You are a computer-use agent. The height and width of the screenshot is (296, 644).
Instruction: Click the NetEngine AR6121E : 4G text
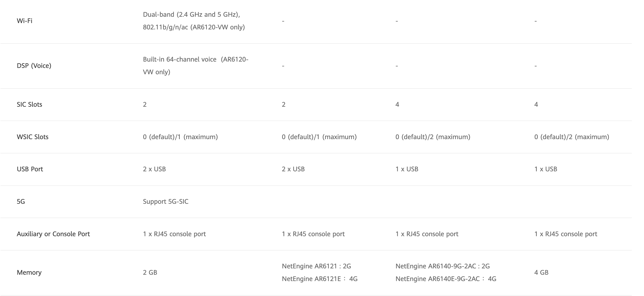[x=319, y=279]
